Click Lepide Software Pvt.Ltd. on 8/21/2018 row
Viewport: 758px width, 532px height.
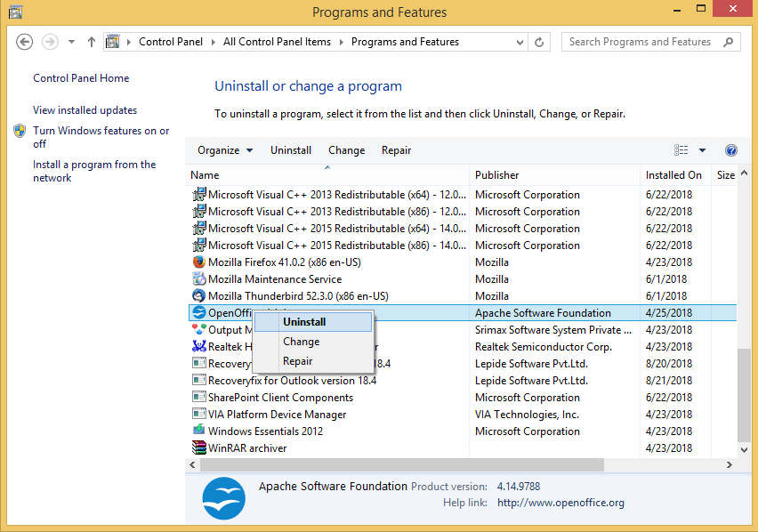pyautogui.click(x=531, y=380)
